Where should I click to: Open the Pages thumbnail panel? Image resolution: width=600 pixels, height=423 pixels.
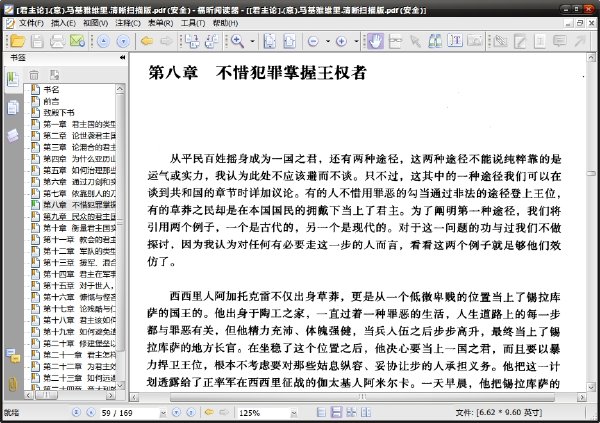pos(13,108)
